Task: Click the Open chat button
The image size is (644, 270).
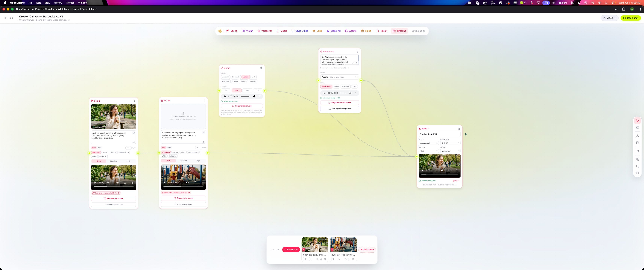Action: tap(631, 18)
